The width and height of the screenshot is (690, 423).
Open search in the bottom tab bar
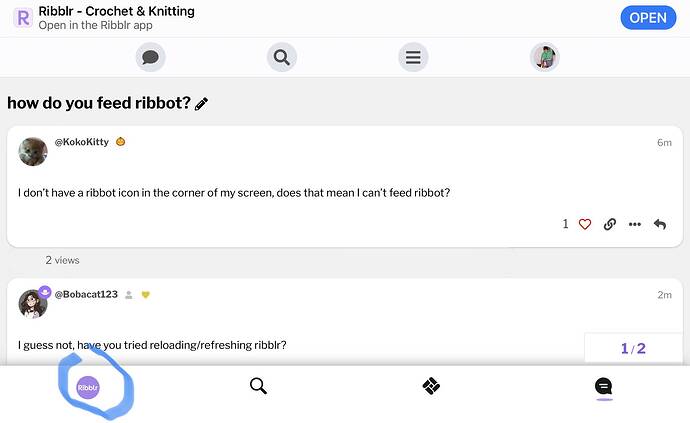[258, 386]
